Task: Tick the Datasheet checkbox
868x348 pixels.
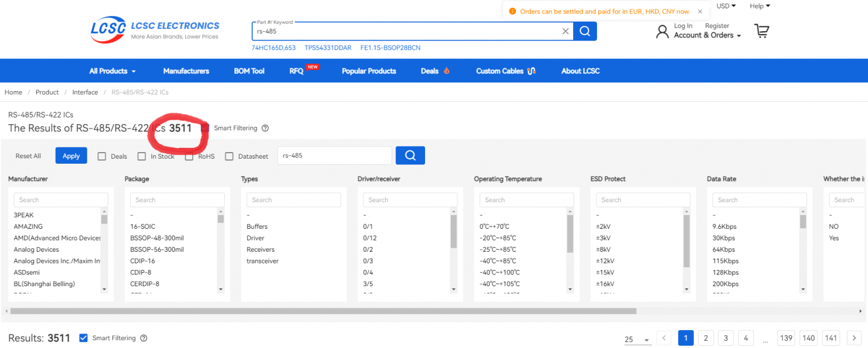Action: pos(229,156)
